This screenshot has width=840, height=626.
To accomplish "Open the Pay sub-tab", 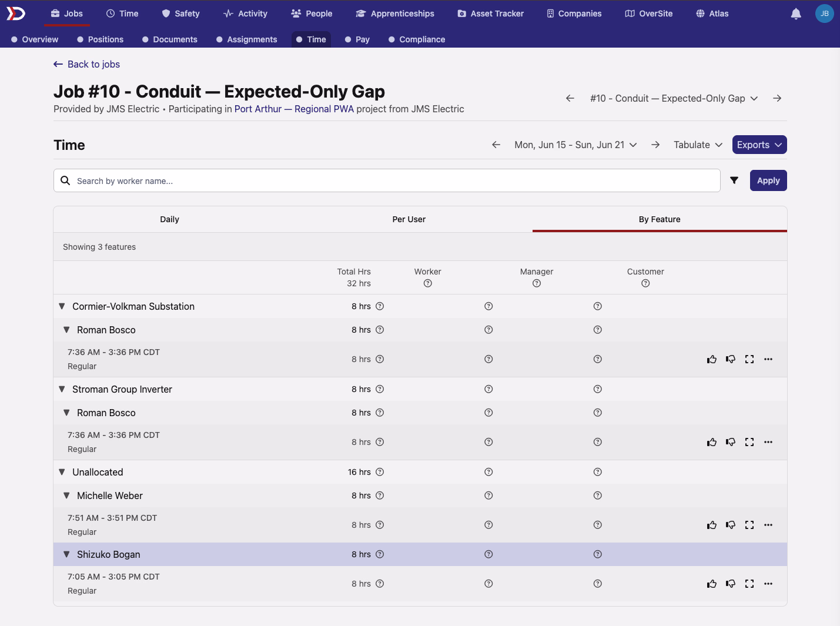I will tap(357, 39).
